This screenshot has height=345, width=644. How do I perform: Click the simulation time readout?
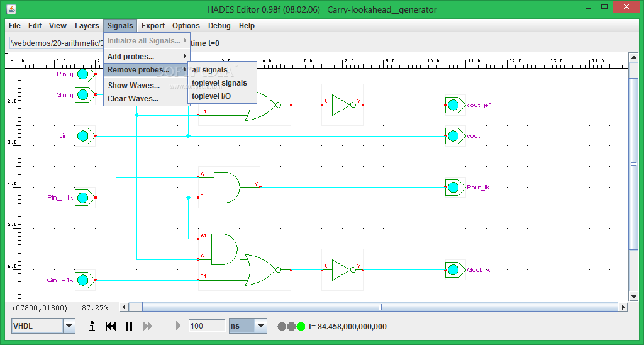tap(347, 327)
